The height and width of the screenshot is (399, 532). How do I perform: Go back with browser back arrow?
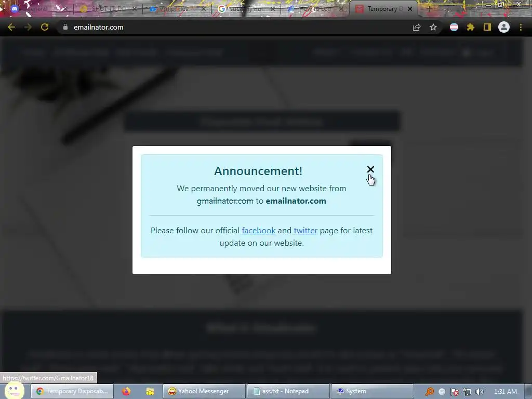tap(11, 27)
